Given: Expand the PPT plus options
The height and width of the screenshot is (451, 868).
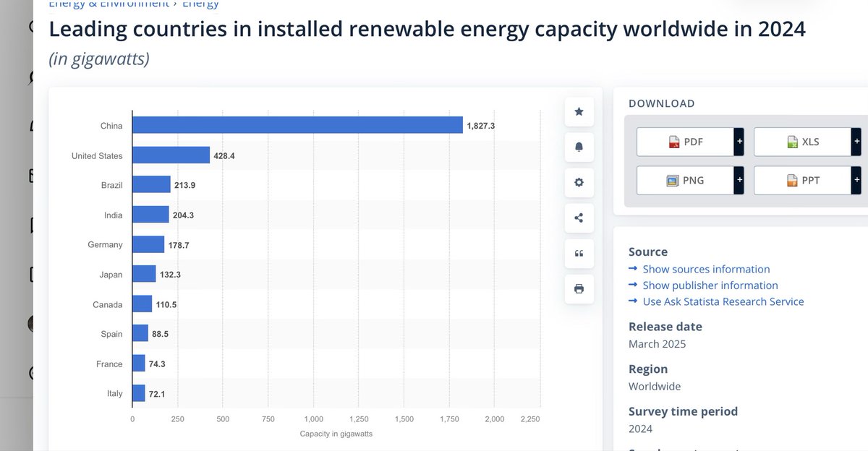Looking at the screenshot, I should point(856,180).
